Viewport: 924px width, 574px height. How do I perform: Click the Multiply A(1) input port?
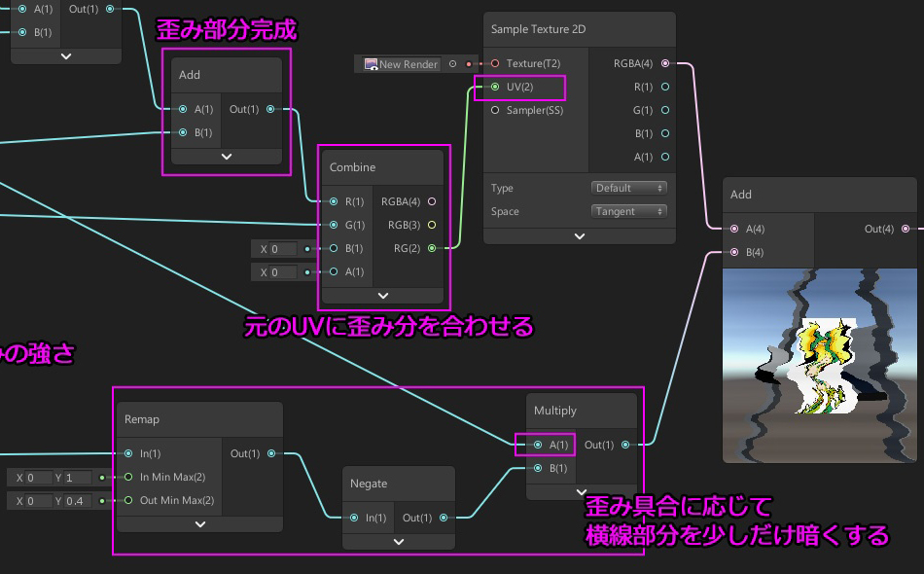click(538, 445)
